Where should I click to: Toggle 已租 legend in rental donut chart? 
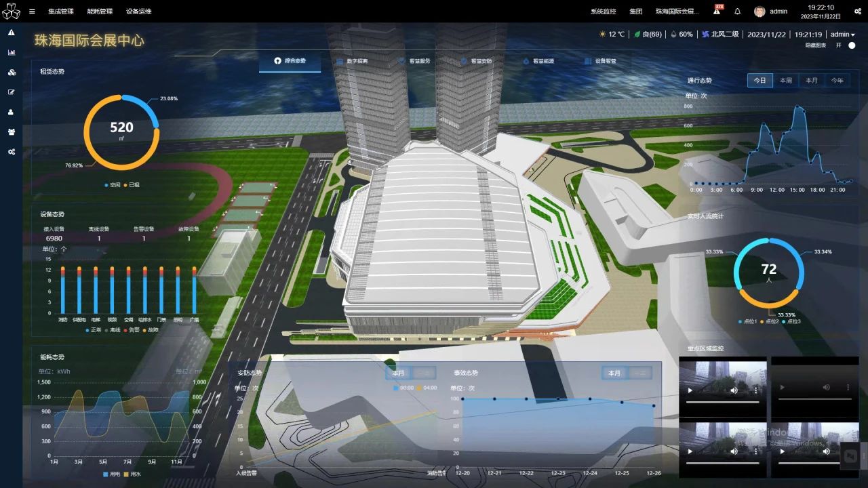(134, 184)
